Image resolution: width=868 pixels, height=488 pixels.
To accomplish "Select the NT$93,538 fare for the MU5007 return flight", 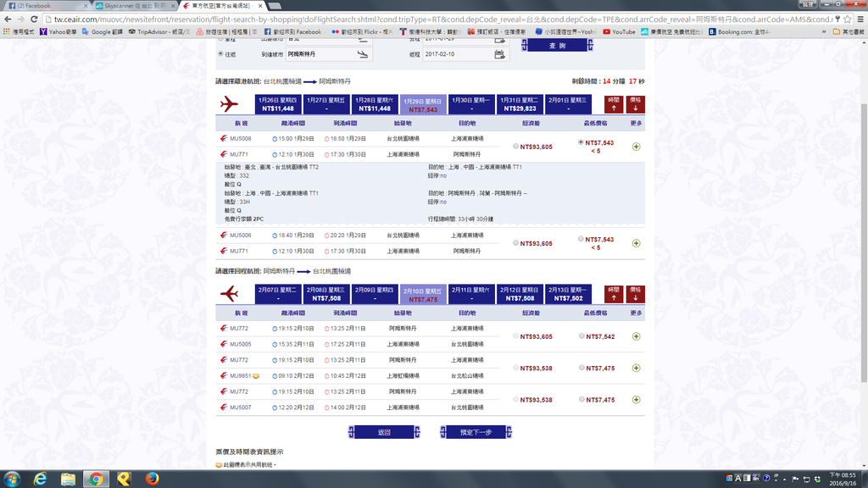I will (x=516, y=399).
